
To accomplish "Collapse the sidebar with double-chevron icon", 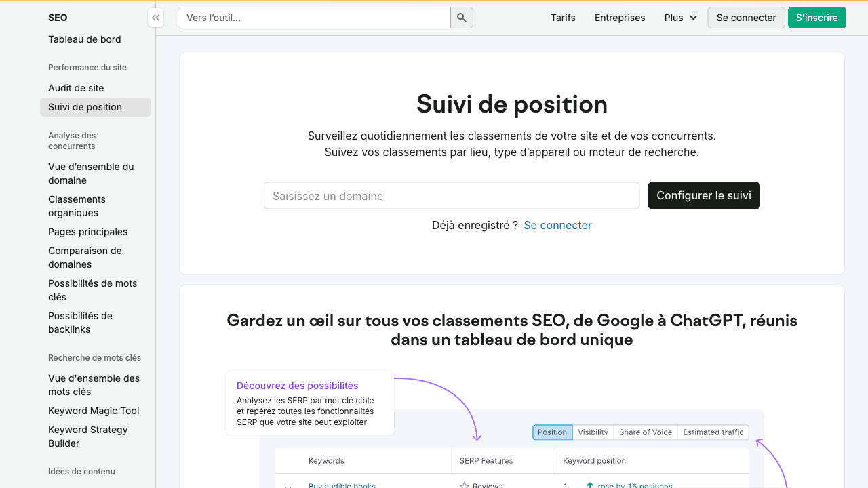I will (x=156, y=18).
